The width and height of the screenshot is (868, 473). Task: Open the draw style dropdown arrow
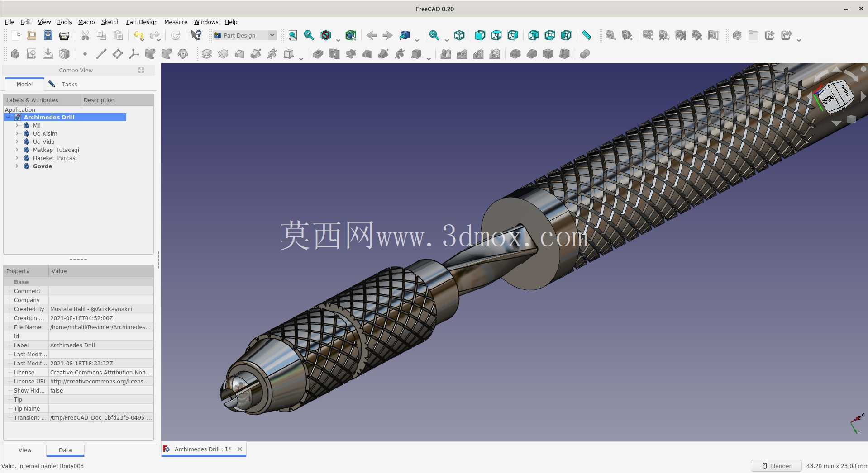coord(338,40)
